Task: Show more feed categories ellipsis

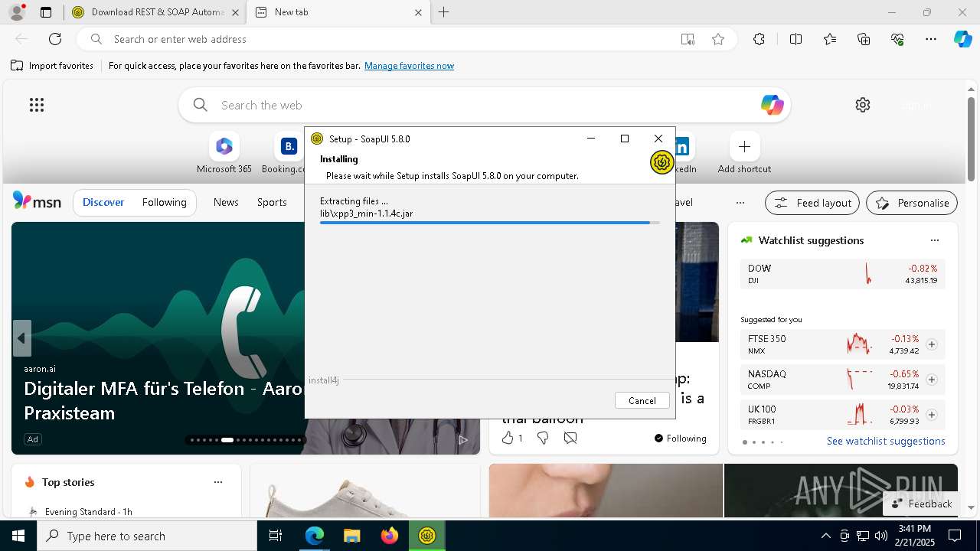Action: [740, 202]
